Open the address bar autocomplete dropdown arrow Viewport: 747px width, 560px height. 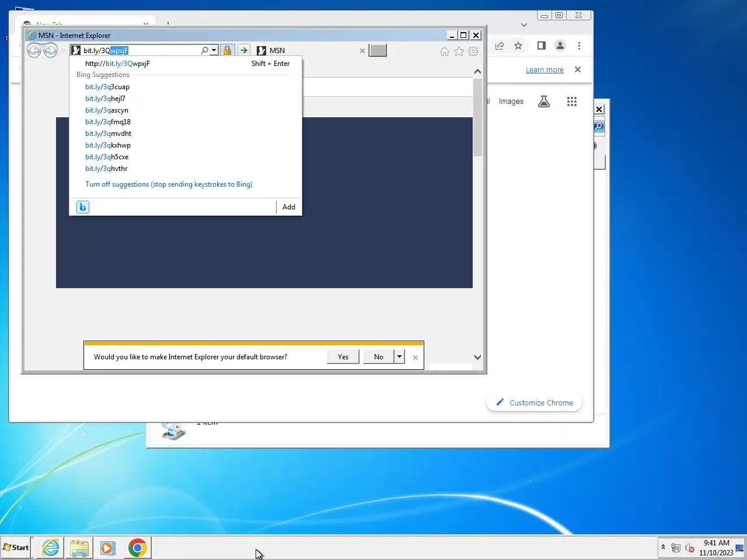(x=214, y=50)
